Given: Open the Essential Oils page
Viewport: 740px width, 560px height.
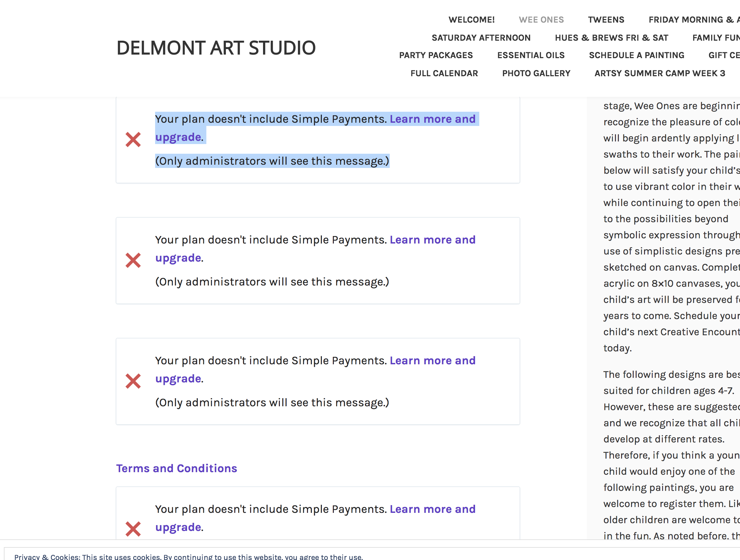Looking at the screenshot, I should (x=531, y=55).
